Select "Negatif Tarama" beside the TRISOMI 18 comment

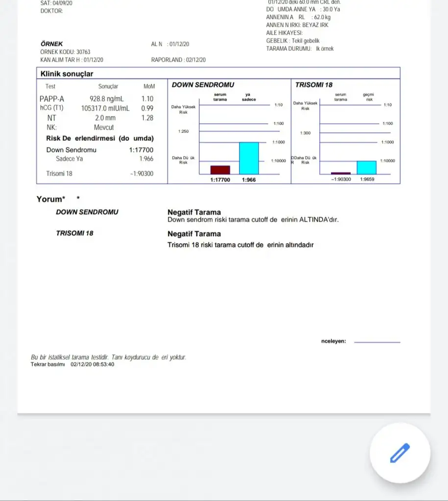(194, 234)
